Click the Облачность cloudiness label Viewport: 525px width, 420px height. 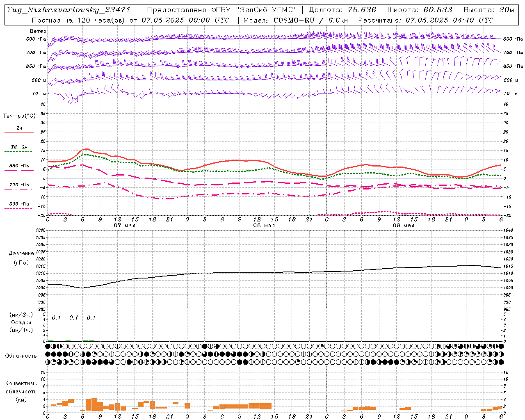click(x=21, y=356)
